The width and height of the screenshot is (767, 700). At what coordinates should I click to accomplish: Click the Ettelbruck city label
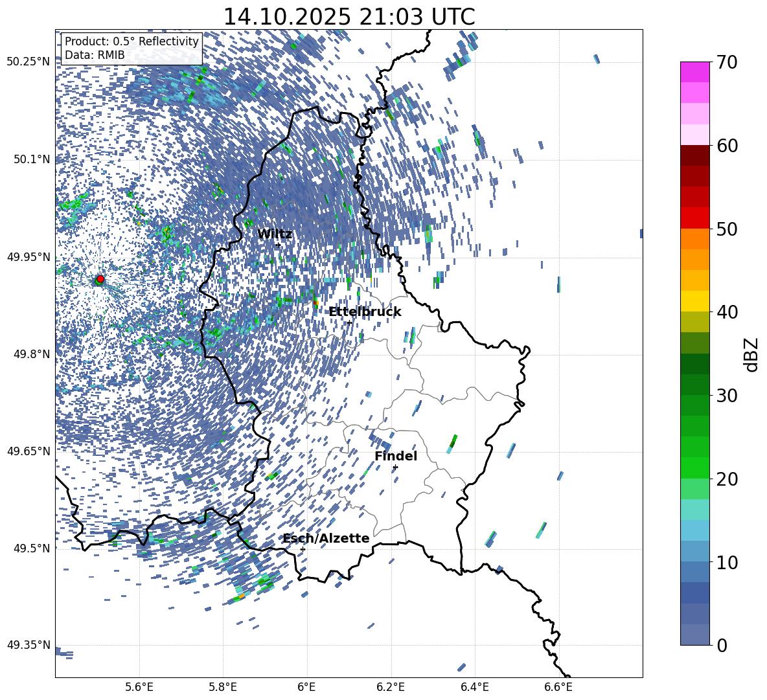coord(365,311)
